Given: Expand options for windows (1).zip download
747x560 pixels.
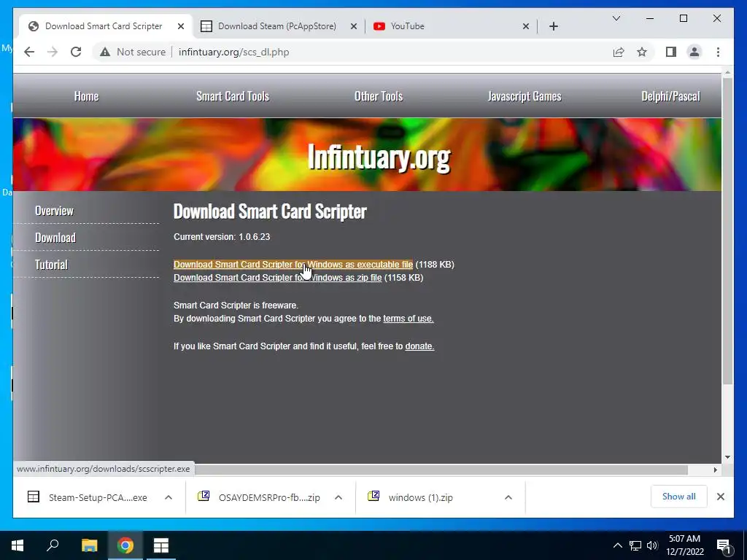Looking at the screenshot, I should (508, 497).
